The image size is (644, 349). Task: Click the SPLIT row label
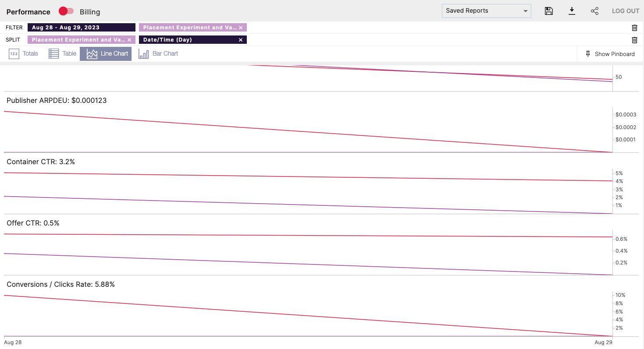[13, 40]
